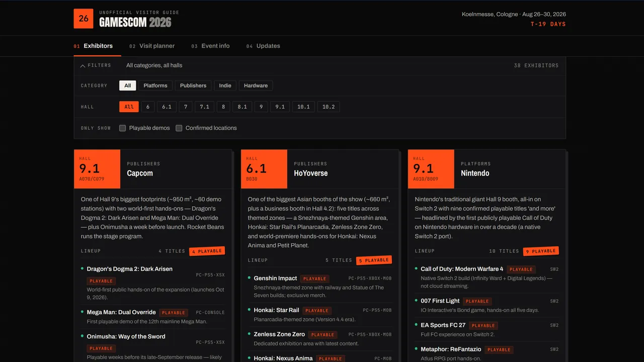Click the Koelnmesse, Cologne date text

tap(514, 14)
